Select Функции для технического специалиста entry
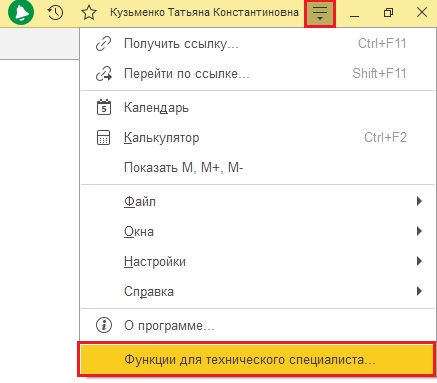The height and width of the screenshot is (383, 437). click(257, 359)
